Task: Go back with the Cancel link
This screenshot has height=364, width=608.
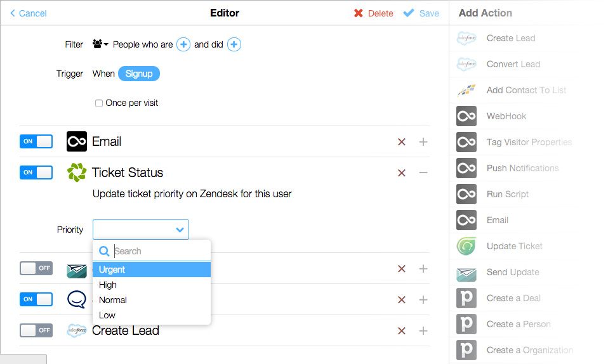Action: click(29, 13)
